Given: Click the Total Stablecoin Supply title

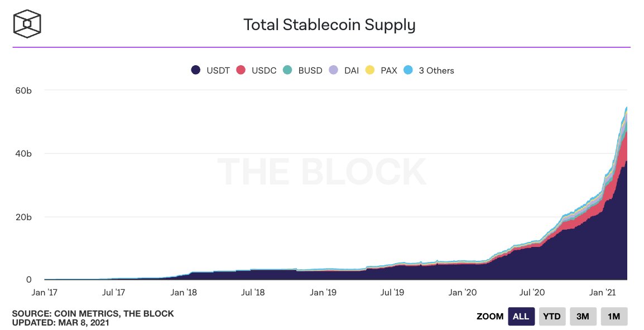Looking at the screenshot, I should click(329, 25).
